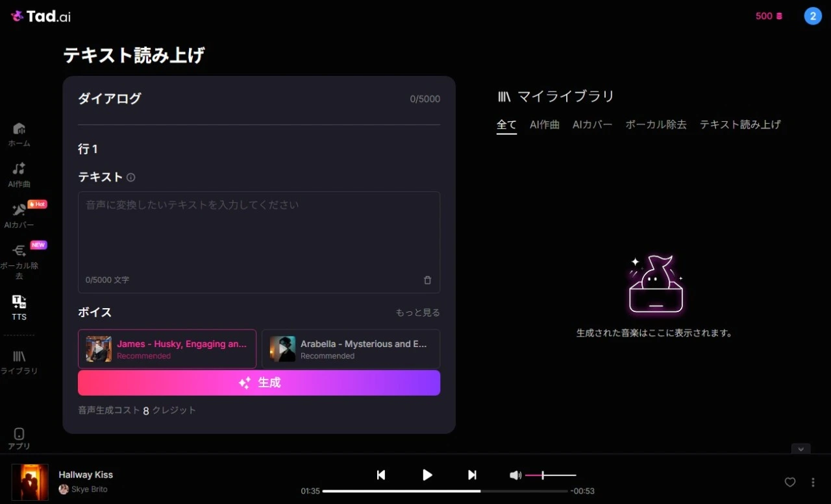Select the James - Husky, Engaging voice card
This screenshot has width=831, height=504.
pyautogui.click(x=167, y=349)
